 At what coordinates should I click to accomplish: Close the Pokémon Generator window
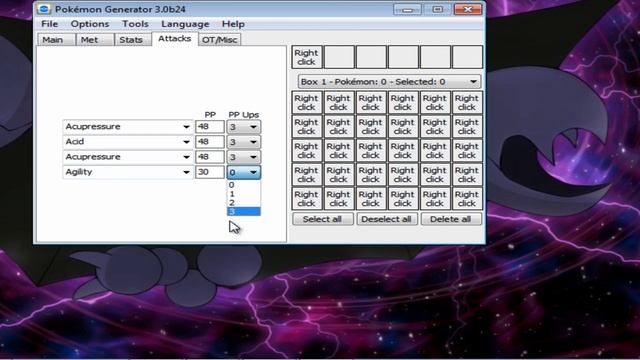click(468, 9)
